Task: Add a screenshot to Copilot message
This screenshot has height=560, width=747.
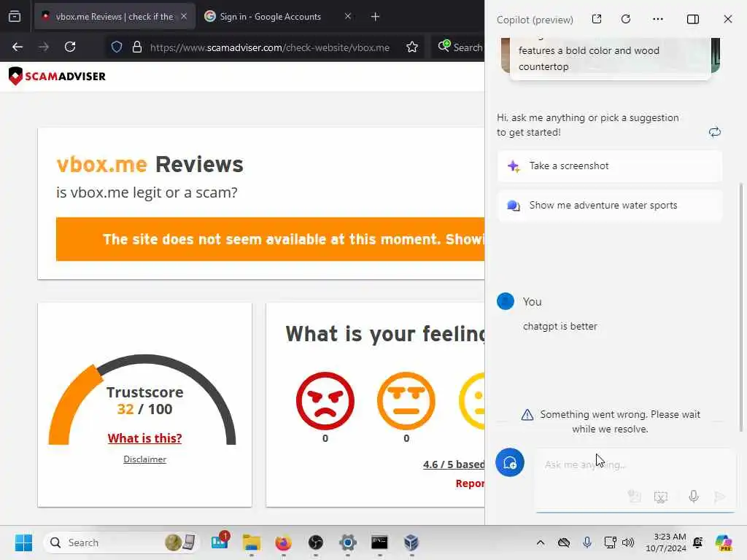Action: [661, 497]
